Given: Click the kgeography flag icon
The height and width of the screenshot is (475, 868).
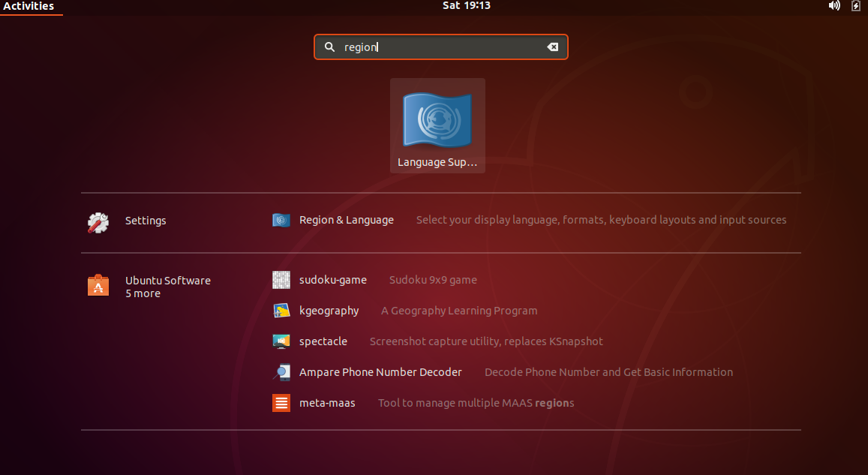Looking at the screenshot, I should (x=281, y=311).
